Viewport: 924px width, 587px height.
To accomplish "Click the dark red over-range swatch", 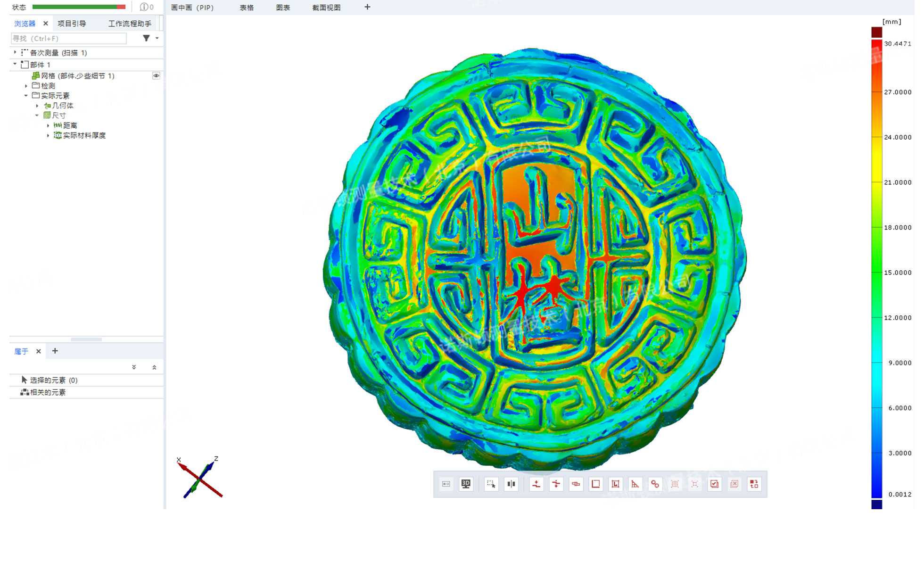I will 876,33.
